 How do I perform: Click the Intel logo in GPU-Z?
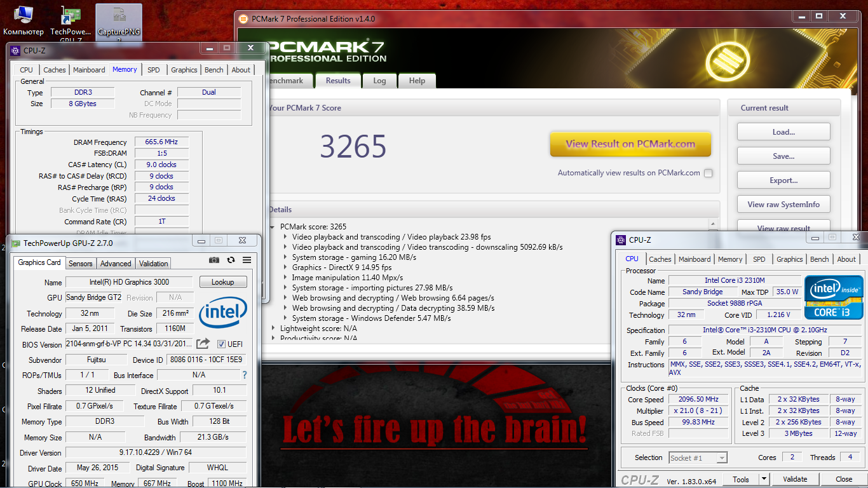click(223, 312)
